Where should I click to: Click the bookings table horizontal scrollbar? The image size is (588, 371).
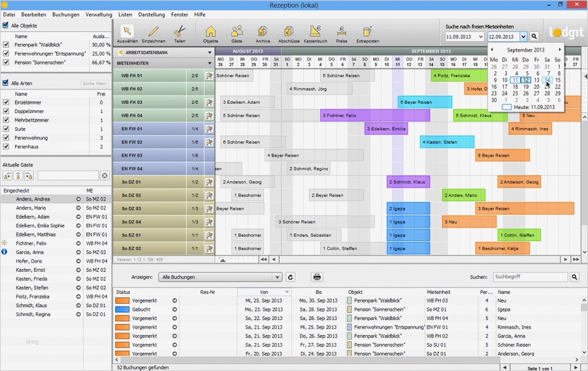tap(310, 359)
